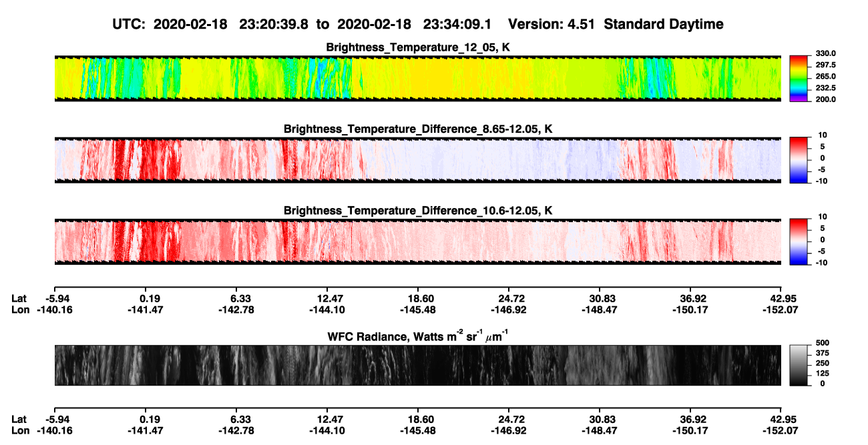Click longitude '-148.47' on axis below 10.6-12.05 panel
Viewport: 868px width, 445px height.
point(598,310)
